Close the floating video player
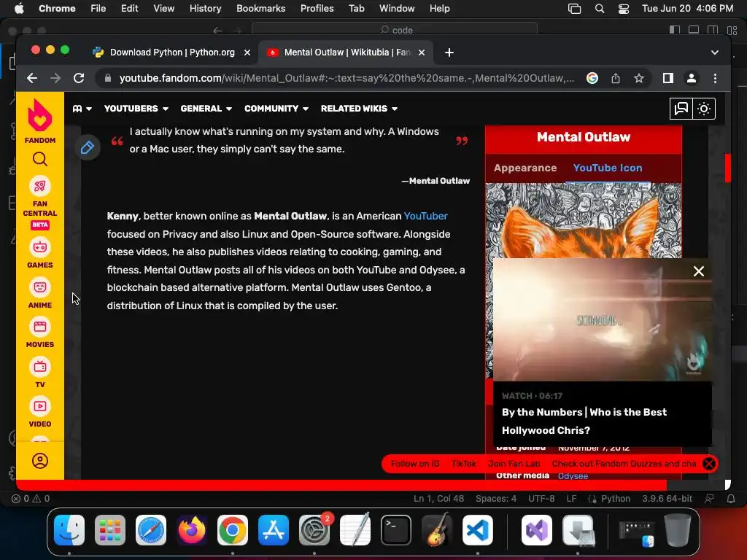The image size is (747, 560). pos(698,271)
